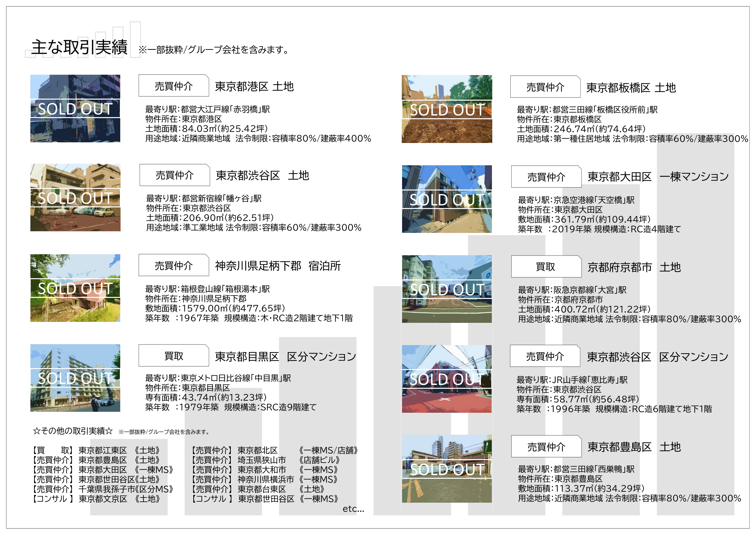The width and height of the screenshot is (756, 535).
Task: Open the 京都府京都市 土地 photo thumbnail
Action: click(x=447, y=289)
